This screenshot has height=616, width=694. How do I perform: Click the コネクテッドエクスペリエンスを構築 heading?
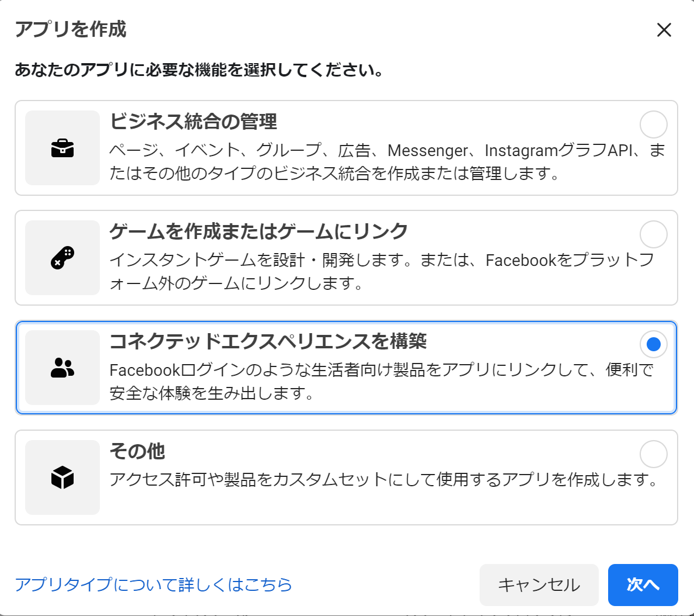coord(268,341)
